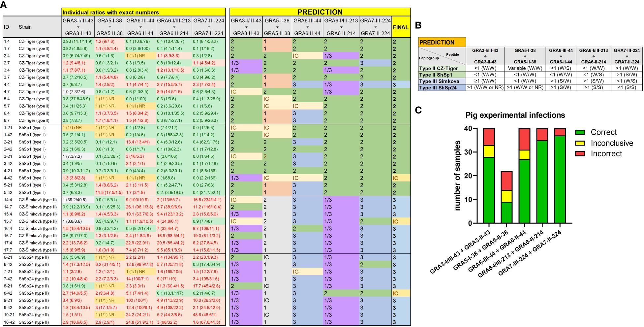Select cell "8.9 (14.5/1.6)" in row 4.7

[174, 92]
